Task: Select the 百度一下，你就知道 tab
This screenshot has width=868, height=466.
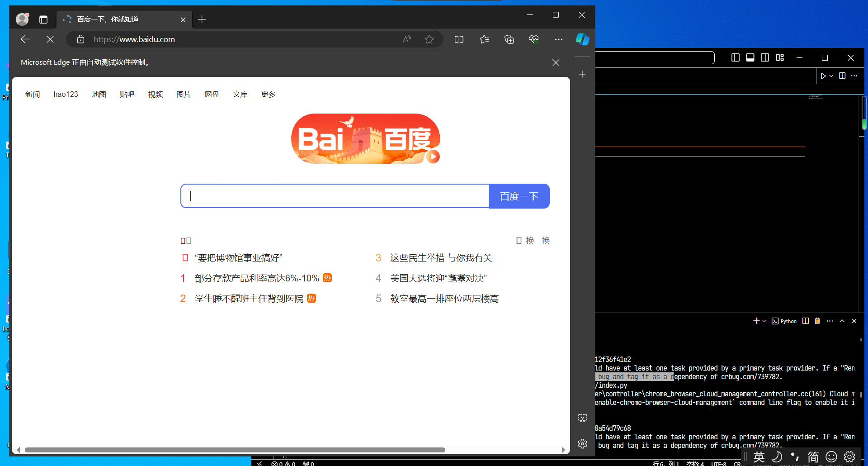Action: tap(124, 19)
